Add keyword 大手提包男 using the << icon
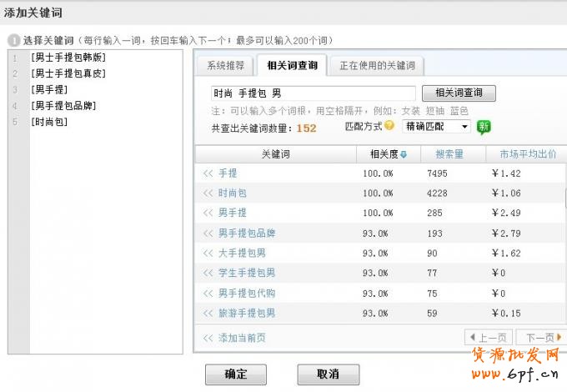 pyautogui.click(x=208, y=254)
